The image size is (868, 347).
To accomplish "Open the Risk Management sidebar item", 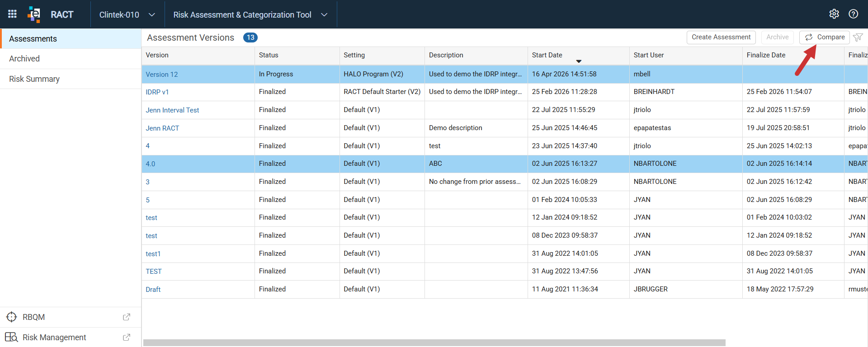I will pyautogui.click(x=71, y=338).
